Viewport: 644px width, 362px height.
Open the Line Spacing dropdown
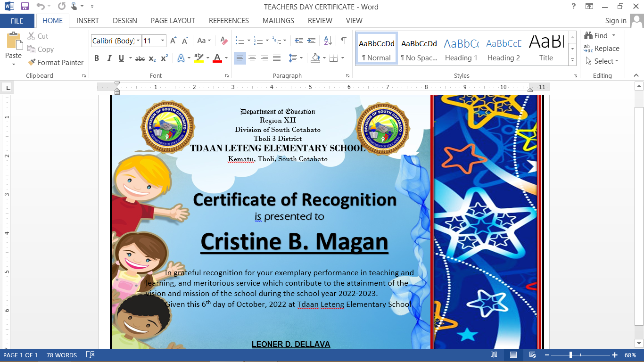296,58
